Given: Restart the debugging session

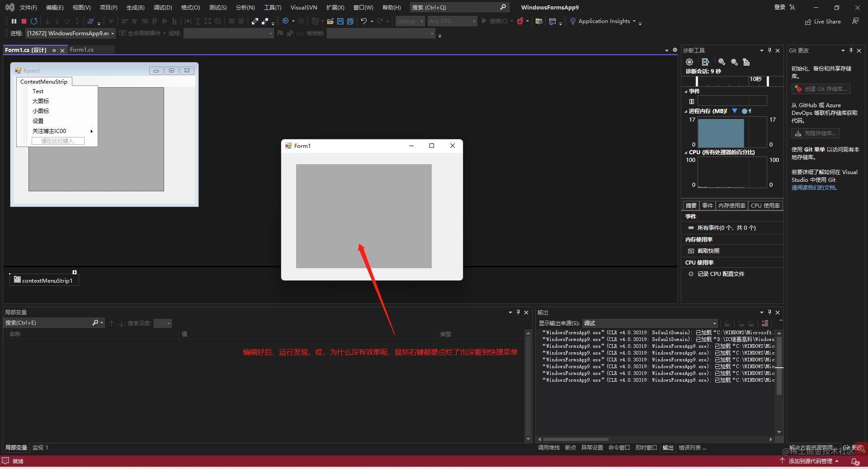Looking at the screenshot, I should (x=34, y=21).
